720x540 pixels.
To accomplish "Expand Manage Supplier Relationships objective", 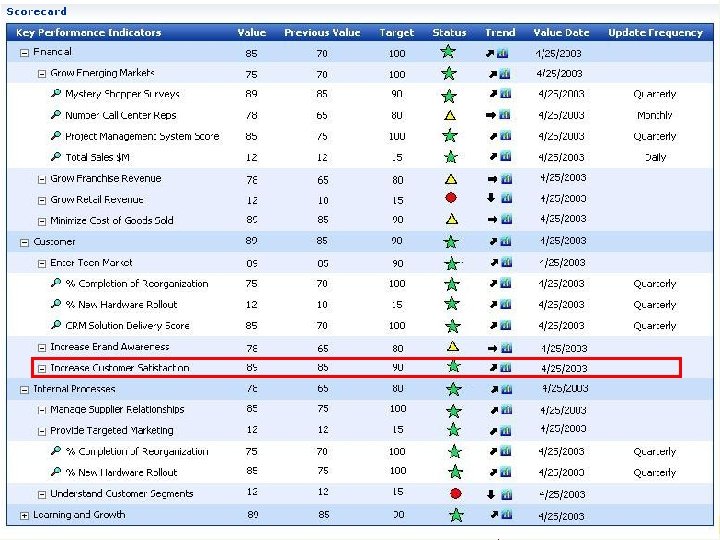I will point(42,411).
